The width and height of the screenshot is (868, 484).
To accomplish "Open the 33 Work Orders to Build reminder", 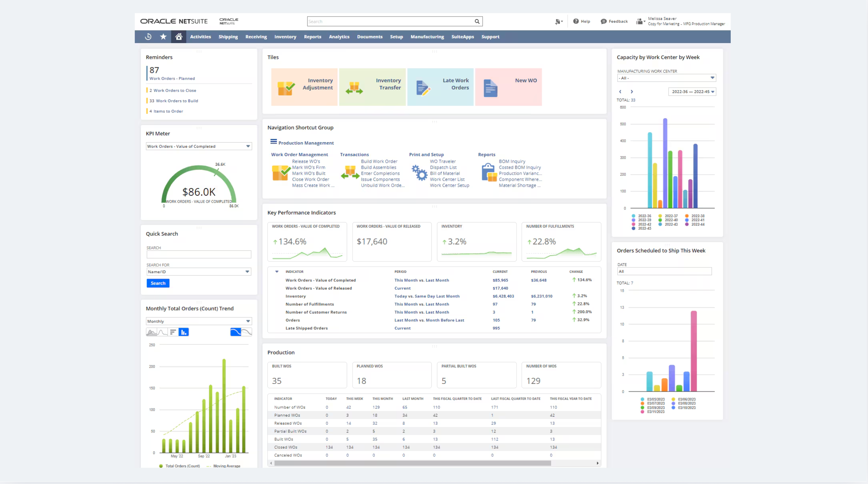I will pyautogui.click(x=174, y=101).
